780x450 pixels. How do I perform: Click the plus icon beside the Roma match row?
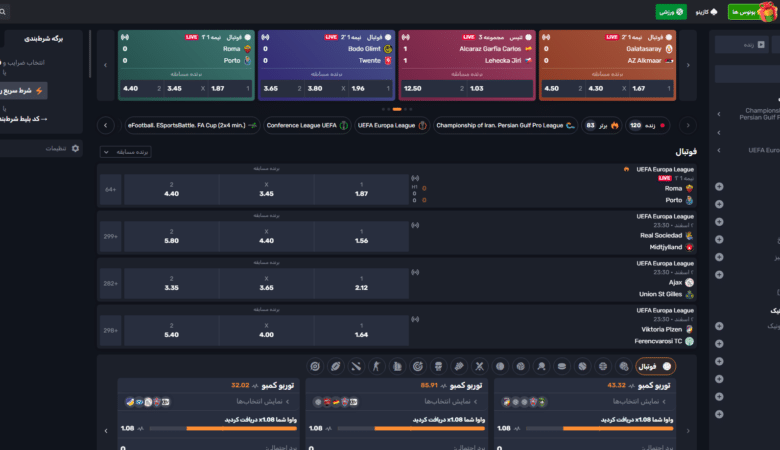click(x=718, y=188)
